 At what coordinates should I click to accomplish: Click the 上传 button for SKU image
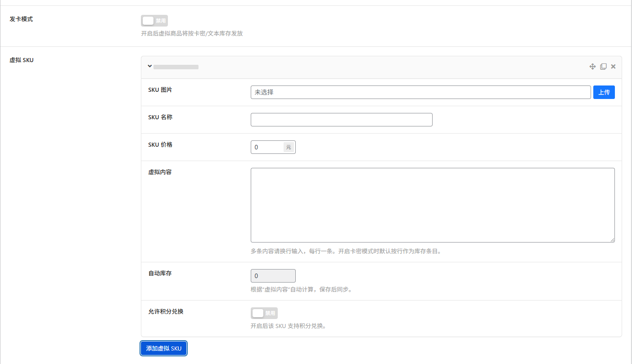pos(604,92)
